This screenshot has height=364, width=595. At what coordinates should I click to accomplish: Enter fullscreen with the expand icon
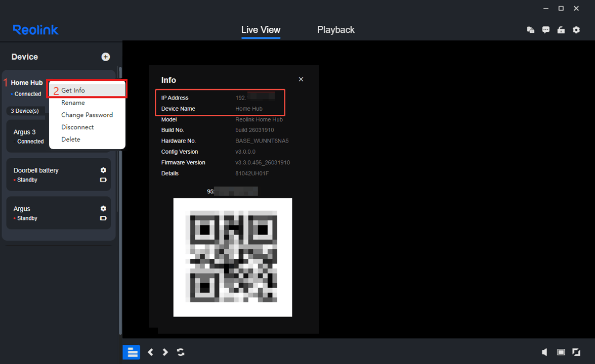[x=576, y=352]
